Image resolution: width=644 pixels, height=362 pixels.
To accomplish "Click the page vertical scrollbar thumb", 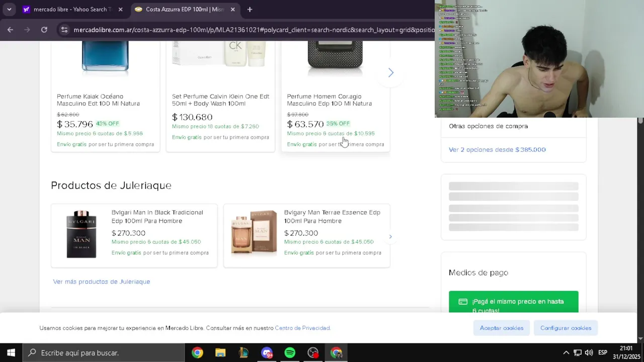I will pos(640,121).
